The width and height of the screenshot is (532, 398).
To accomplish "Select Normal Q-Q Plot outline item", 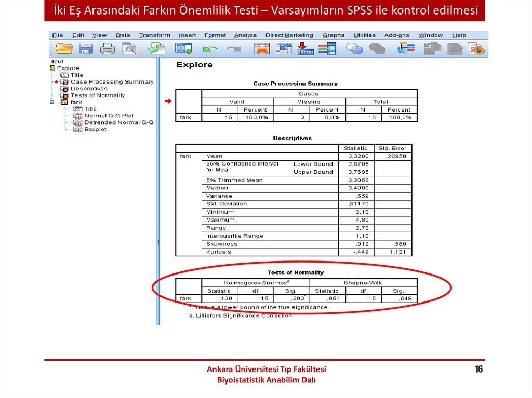I will pyautogui.click(x=109, y=116).
